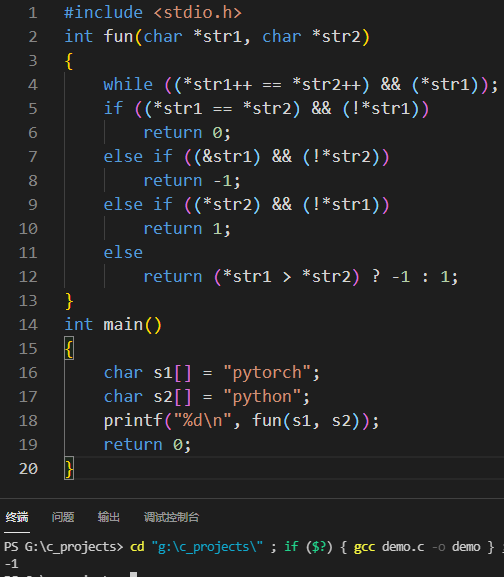The width and height of the screenshot is (504, 577).
Task: Click the standalone 'else' on line 11
Action: point(123,253)
